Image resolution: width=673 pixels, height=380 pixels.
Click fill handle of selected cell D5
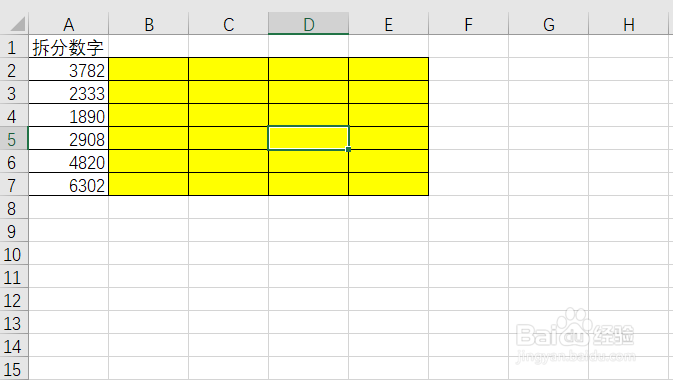349,149
